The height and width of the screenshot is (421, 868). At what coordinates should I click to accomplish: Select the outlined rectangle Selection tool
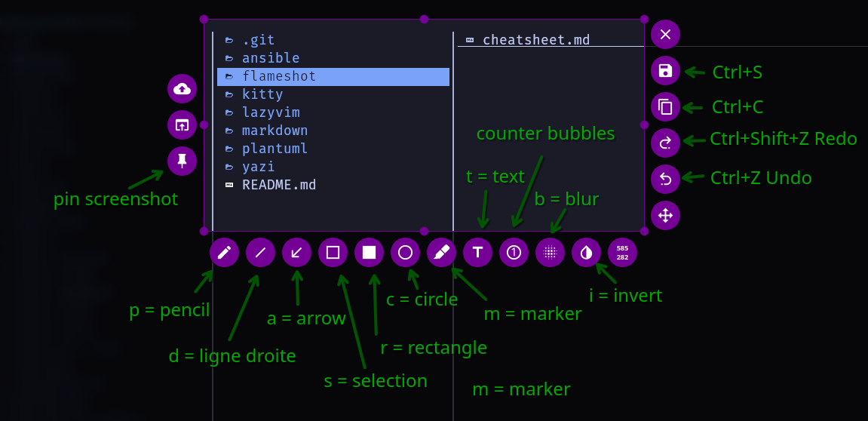pyautogui.click(x=333, y=253)
